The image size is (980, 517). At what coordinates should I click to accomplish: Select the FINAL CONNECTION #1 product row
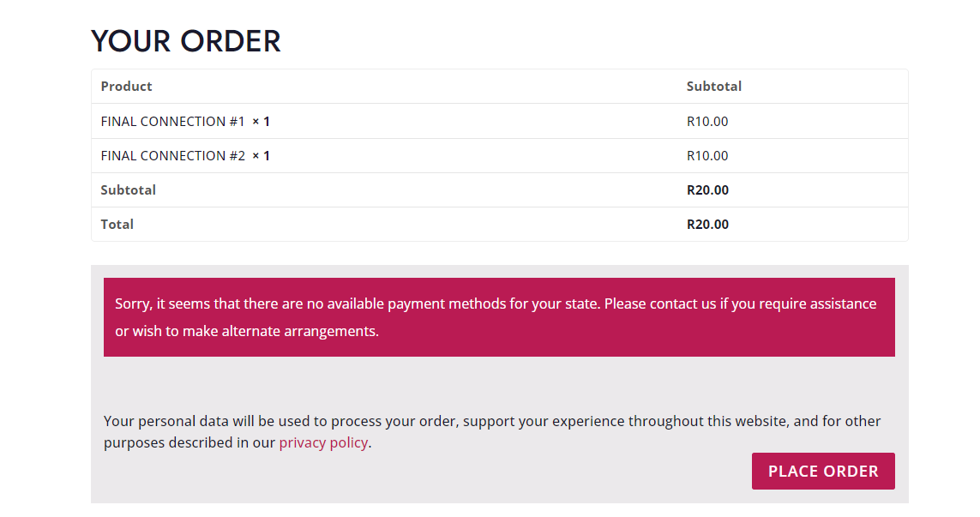coord(171,121)
